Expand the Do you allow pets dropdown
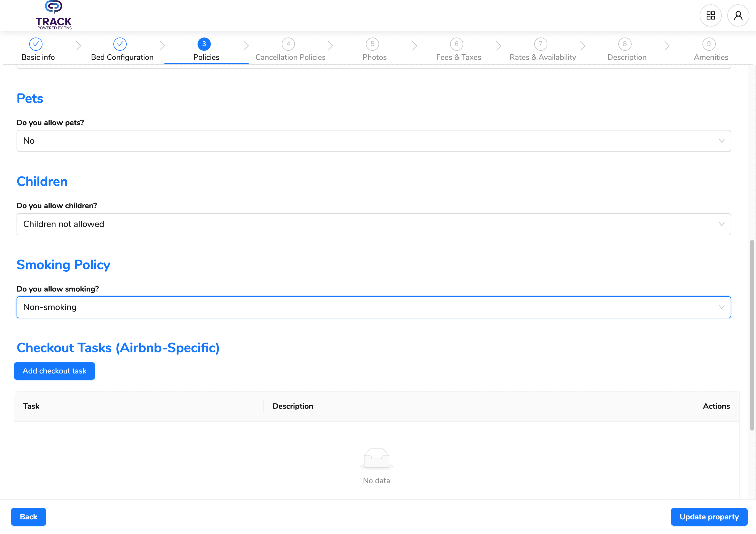The height and width of the screenshot is (534, 756). coord(374,141)
